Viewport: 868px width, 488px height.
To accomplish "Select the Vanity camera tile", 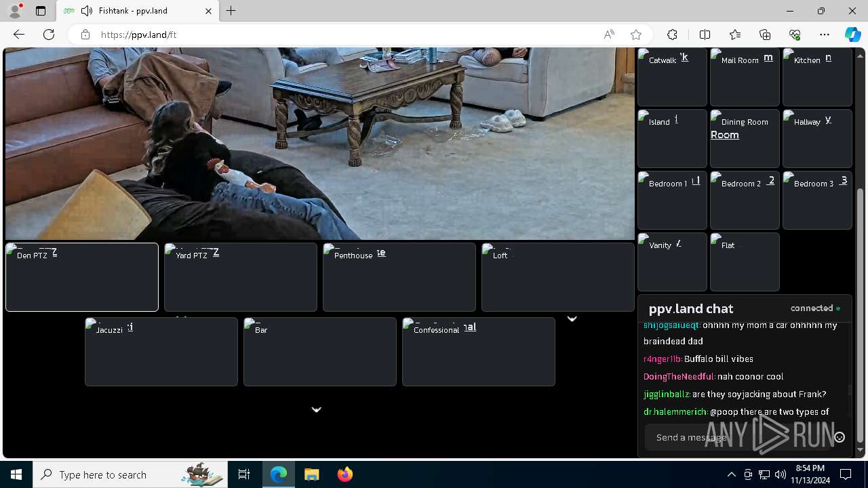I will click(672, 262).
